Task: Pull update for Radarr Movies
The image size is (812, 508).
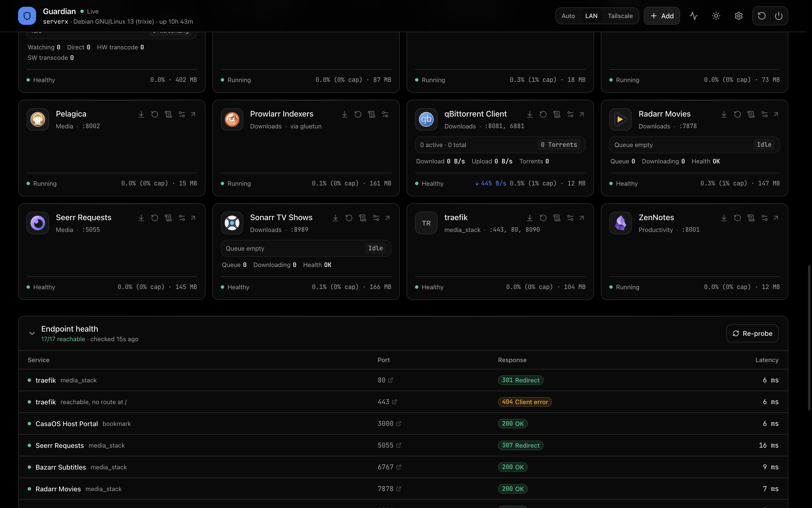Action: pos(724,115)
